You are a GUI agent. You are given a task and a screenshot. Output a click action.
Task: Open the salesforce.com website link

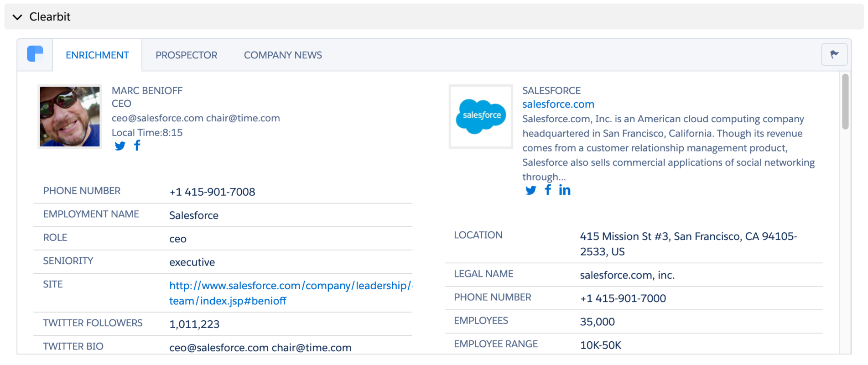pos(558,104)
